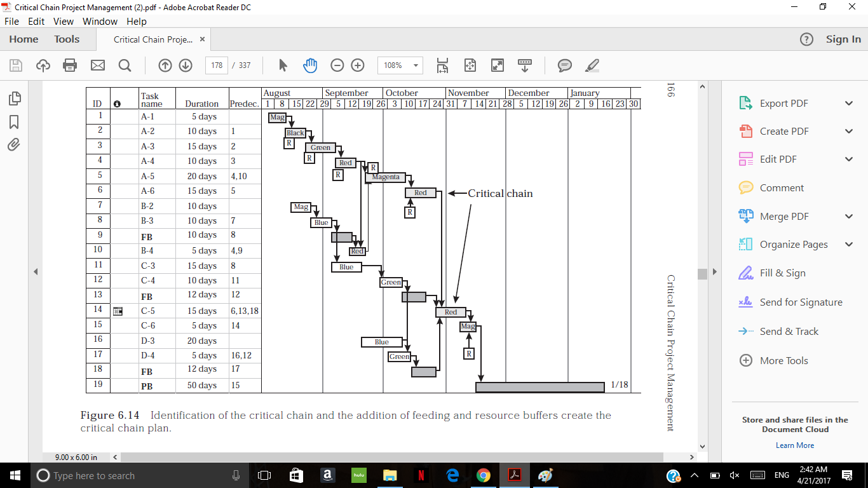Open the Find text magnifier tool

(125, 65)
